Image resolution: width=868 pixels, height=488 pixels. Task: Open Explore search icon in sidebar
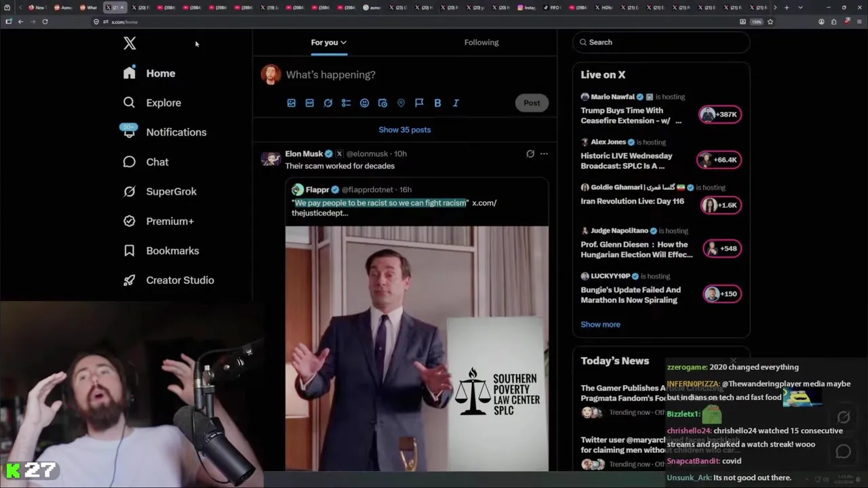[129, 102]
